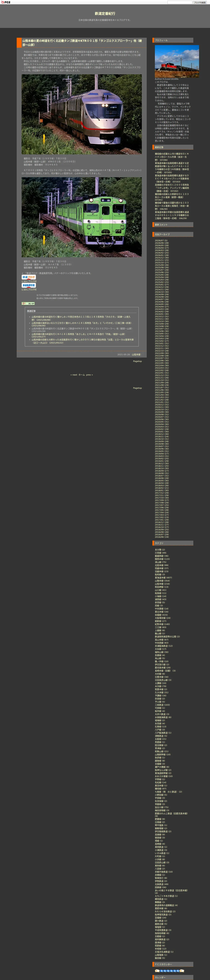Click the 鉄道ブログ banner image
Image resolution: width=210 pixels, height=980 pixels.
click(29, 277)
